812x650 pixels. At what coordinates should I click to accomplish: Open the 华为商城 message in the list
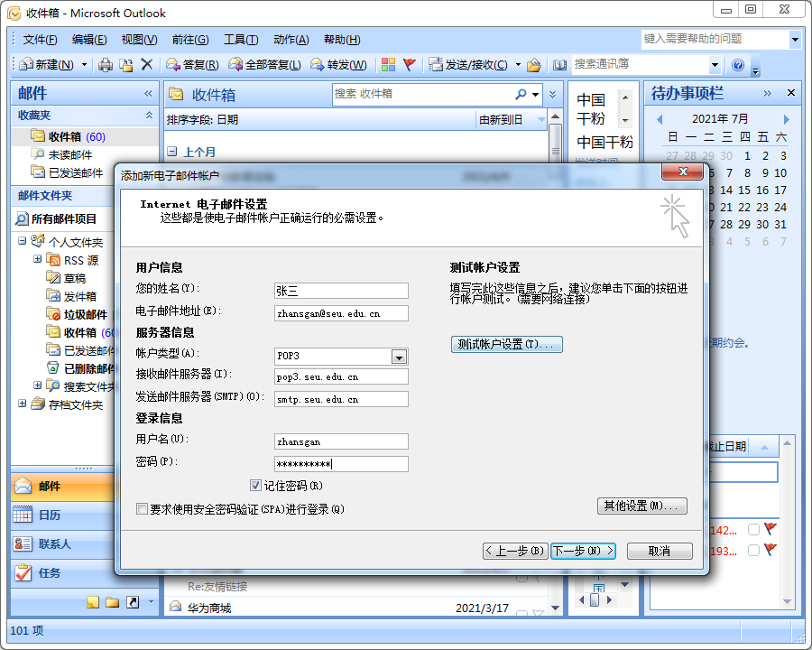click(355, 608)
